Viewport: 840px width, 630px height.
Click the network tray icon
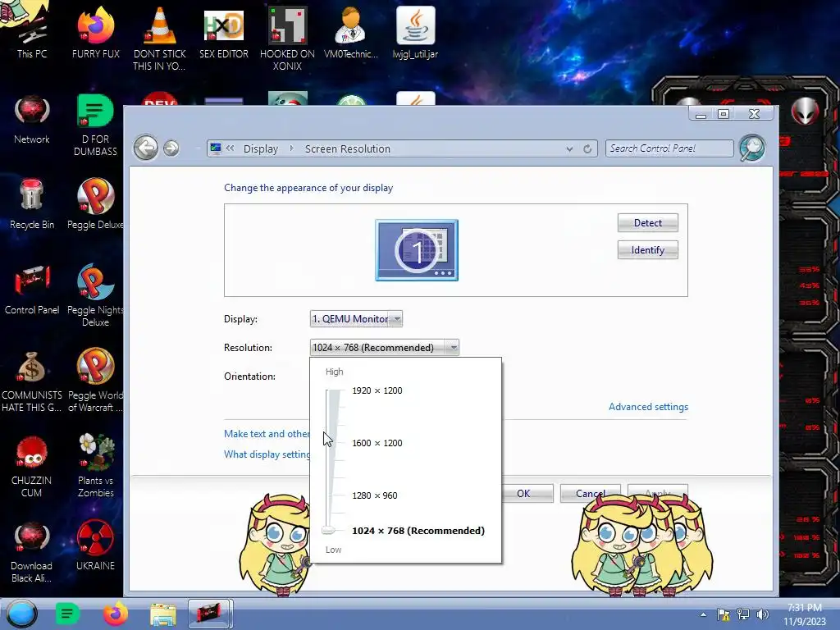pyautogui.click(x=743, y=614)
